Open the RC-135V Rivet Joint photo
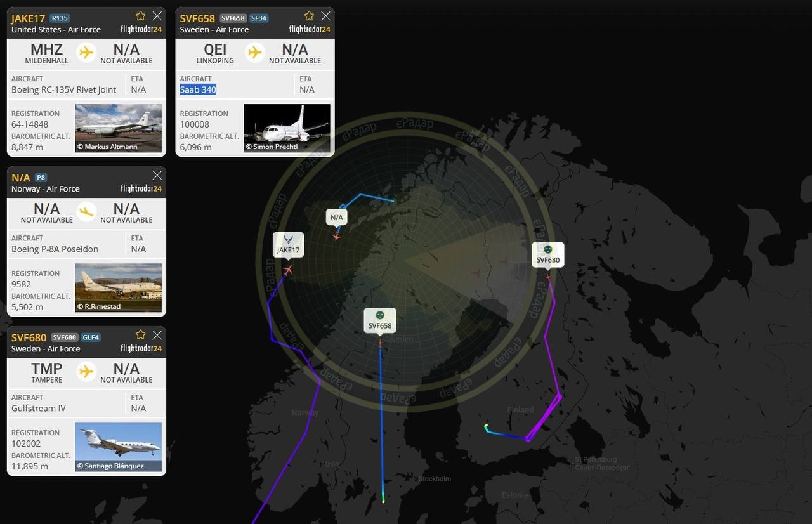The height and width of the screenshot is (524, 812). [x=119, y=128]
